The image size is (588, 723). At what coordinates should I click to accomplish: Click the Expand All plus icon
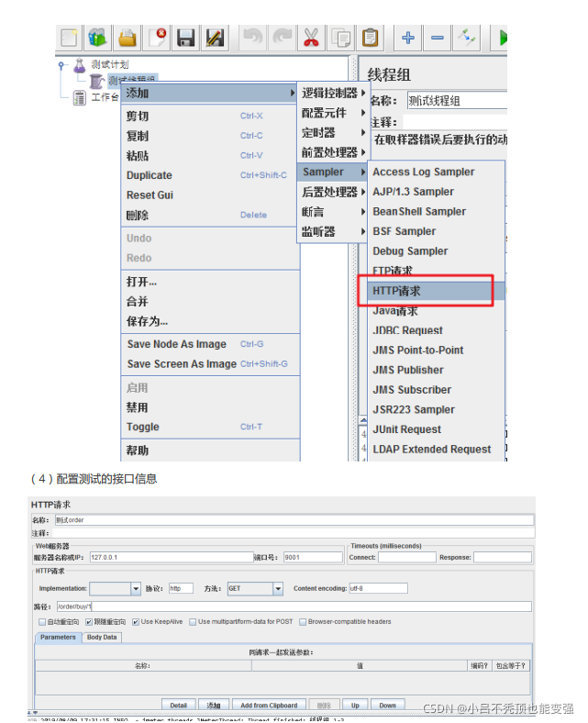click(x=407, y=38)
